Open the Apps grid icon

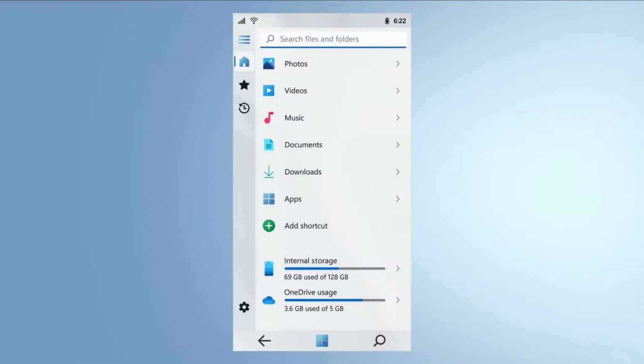point(268,199)
